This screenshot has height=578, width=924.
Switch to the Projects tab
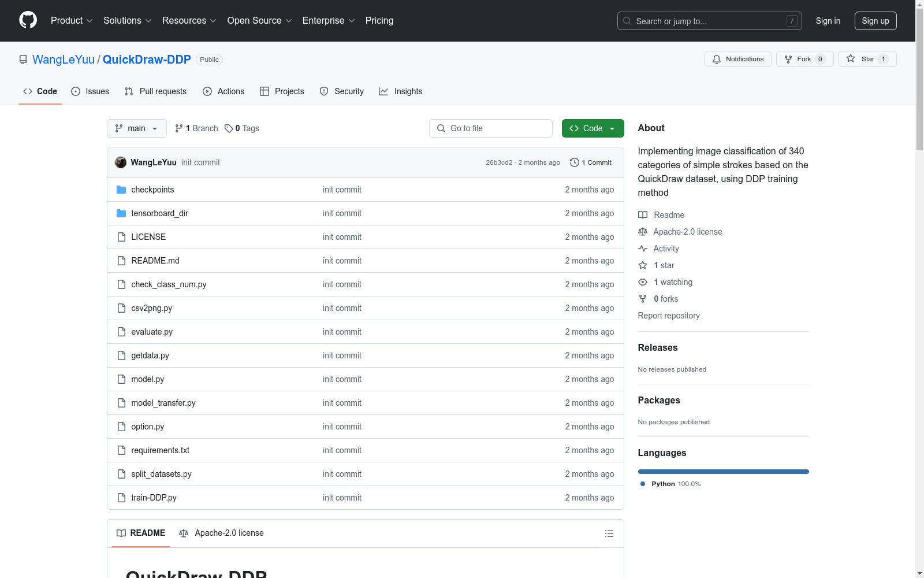[x=282, y=91]
